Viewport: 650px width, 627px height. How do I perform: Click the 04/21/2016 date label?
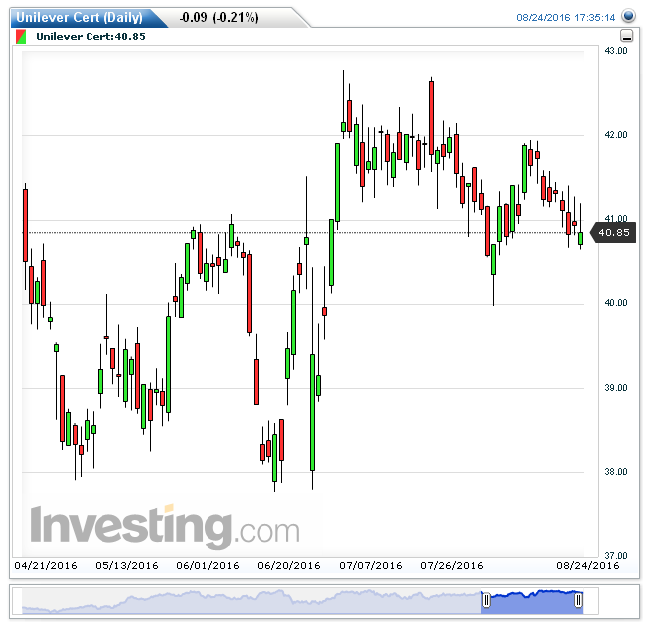46,566
